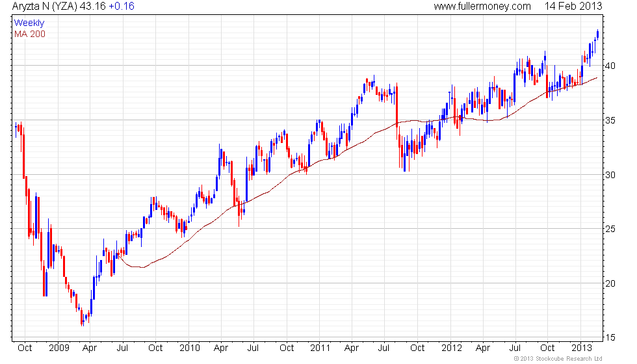This screenshot has width=637, height=364.
Task: Click the 30 price axis label
Action: pyautogui.click(x=610, y=175)
